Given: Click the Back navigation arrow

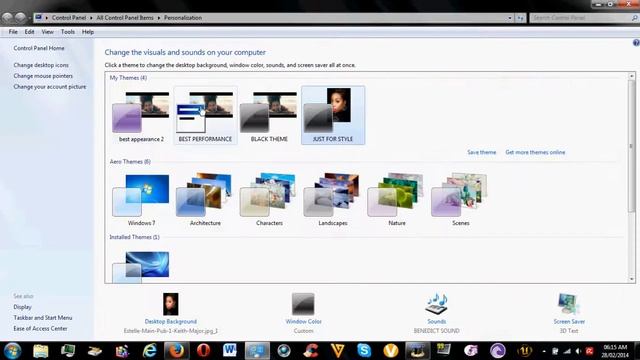Looking at the screenshot, I should pyautogui.click(x=7, y=17).
